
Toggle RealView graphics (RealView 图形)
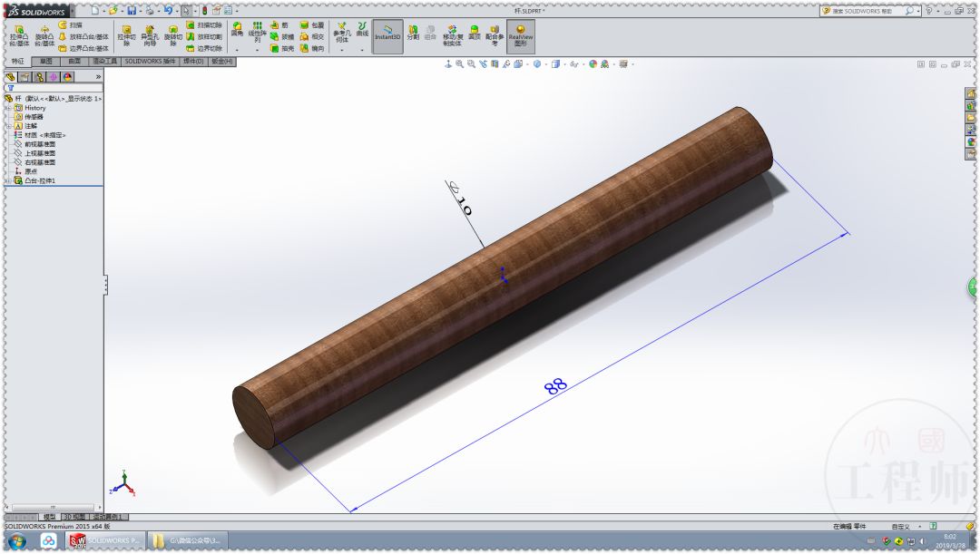pyautogui.click(x=520, y=34)
